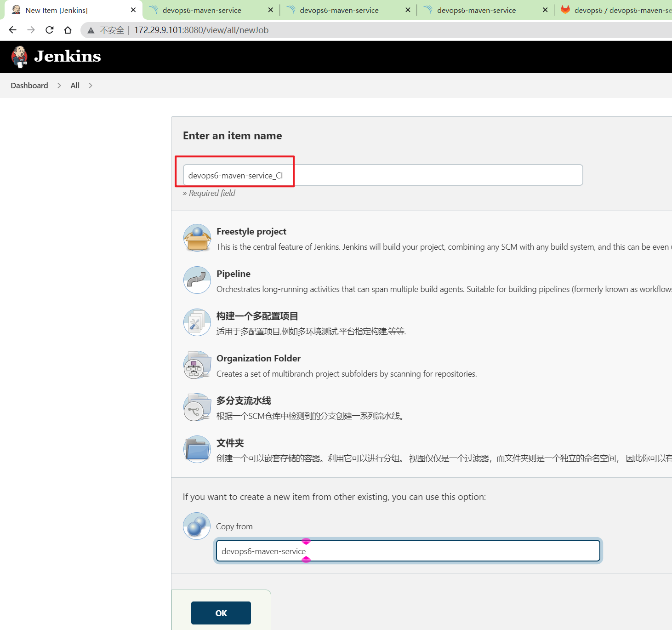Close the third devops6-maven-service tab
The height and width of the screenshot is (630, 672).
pos(545,10)
